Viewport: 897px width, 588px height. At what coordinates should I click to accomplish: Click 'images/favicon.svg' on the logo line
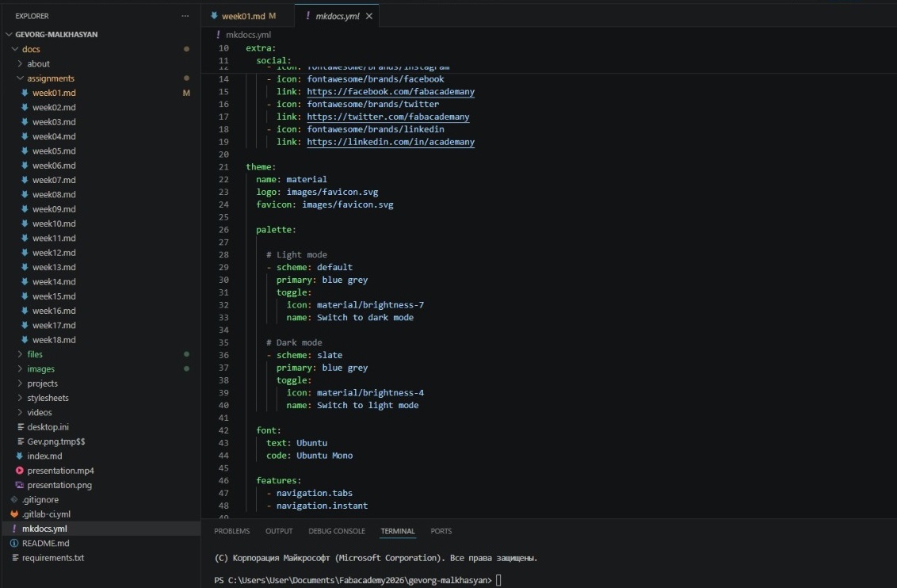pyautogui.click(x=332, y=193)
